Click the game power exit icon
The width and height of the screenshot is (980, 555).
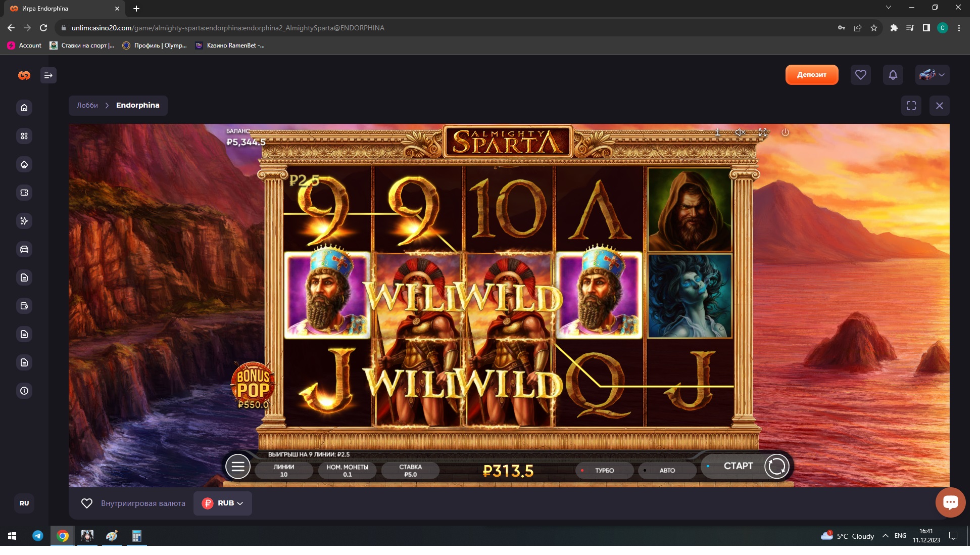tap(785, 132)
